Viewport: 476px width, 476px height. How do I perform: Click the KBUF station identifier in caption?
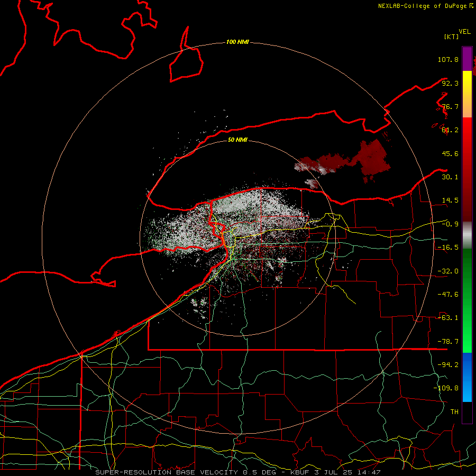click(300, 472)
